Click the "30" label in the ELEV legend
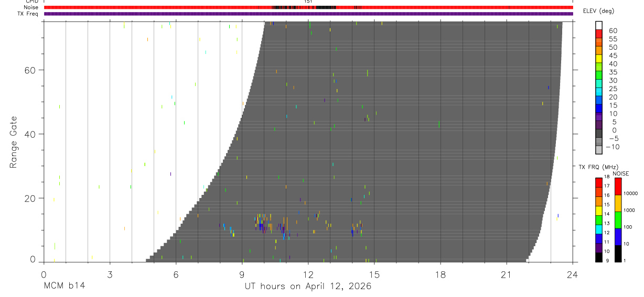The width and height of the screenshot is (644, 297). point(613,80)
